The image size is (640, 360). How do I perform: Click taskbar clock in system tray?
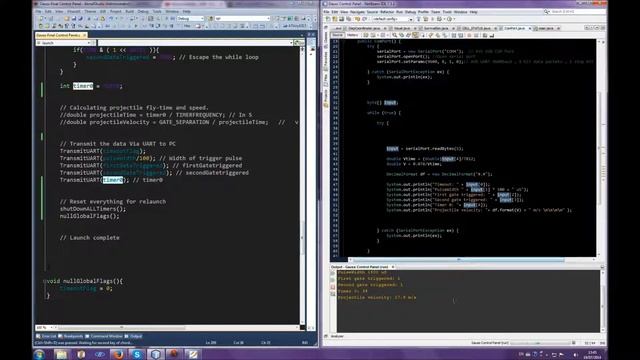593,355
